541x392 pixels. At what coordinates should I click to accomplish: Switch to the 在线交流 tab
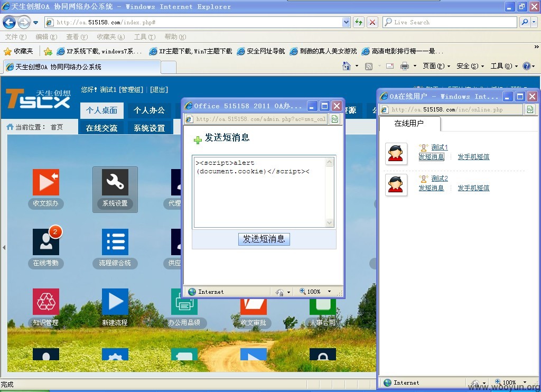point(102,128)
